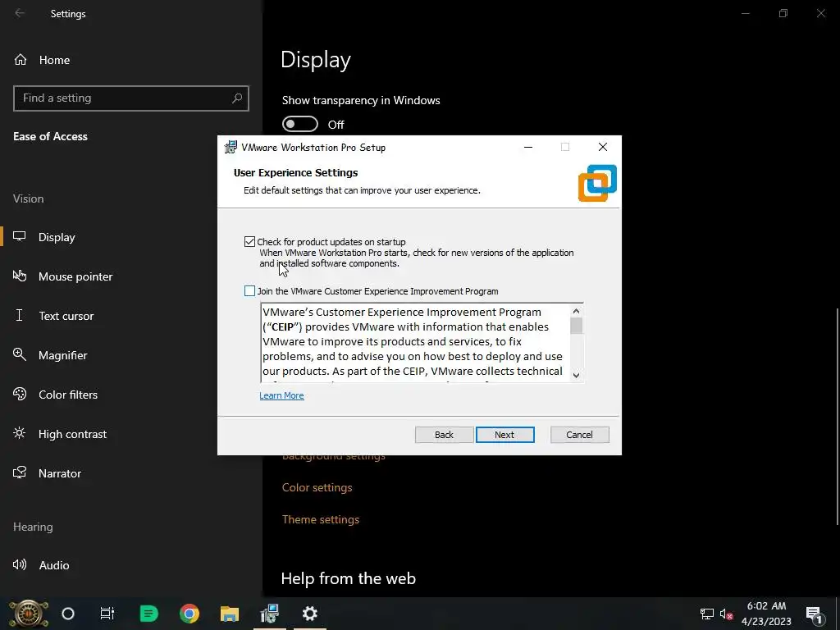This screenshot has height=630, width=840.
Task: Open Color settings link in Settings
Action: [317, 487]
